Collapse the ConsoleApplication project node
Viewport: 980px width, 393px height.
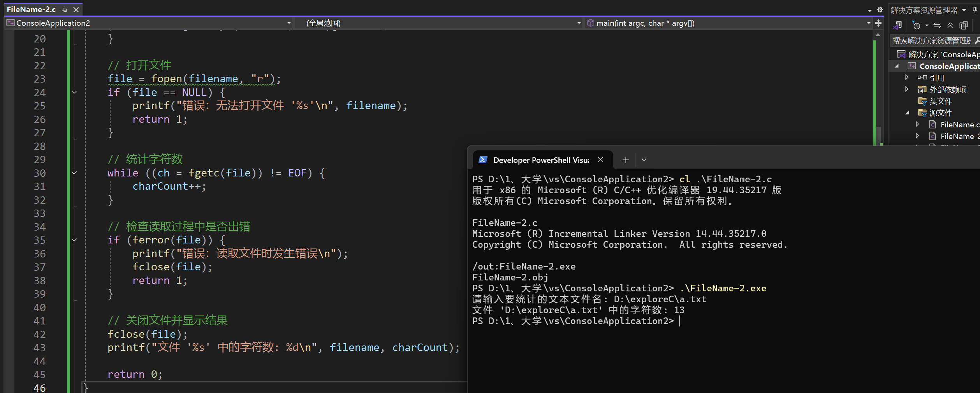(x=897, y=66)
